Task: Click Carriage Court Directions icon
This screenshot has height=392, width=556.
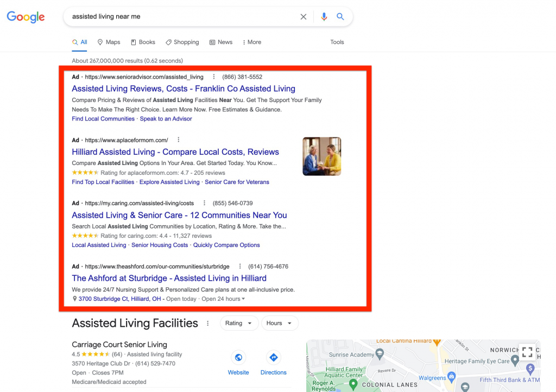Action: [274, 357]
